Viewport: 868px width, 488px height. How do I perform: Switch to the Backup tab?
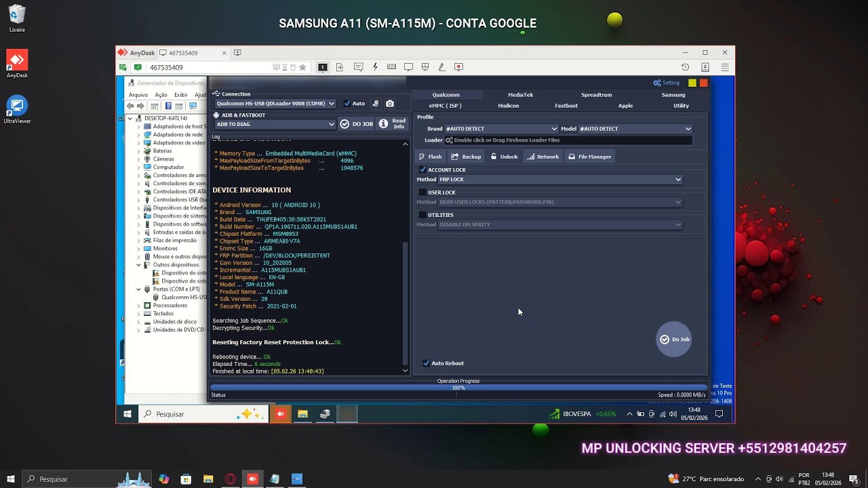(x=467, y=157)
